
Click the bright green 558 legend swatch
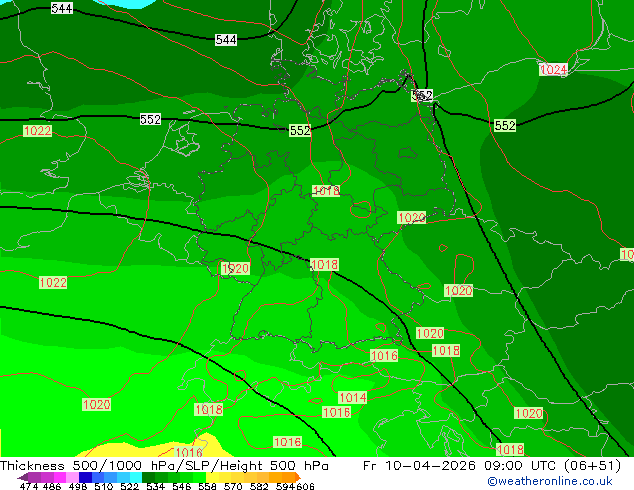200,477
